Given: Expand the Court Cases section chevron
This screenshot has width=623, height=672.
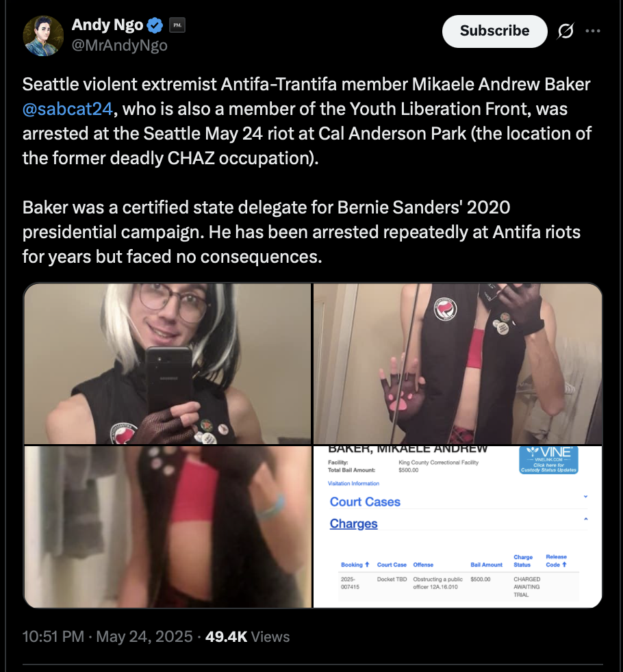Looking at the screenshot, I should (586, 497).
